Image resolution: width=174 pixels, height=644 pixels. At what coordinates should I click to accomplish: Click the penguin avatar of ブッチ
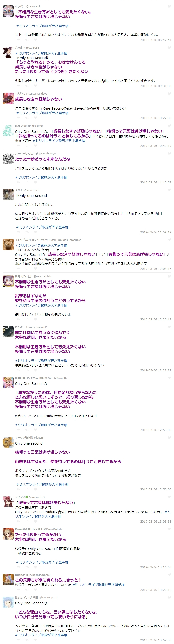pyautogui.click(x=8, y=195)
